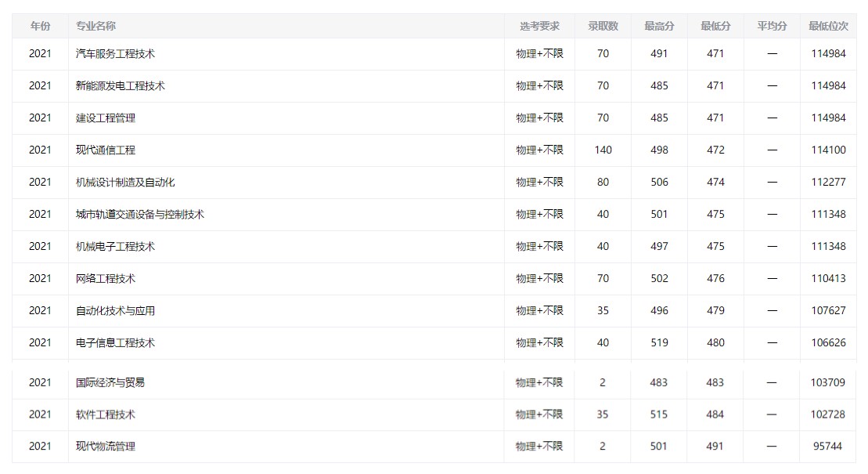Select the 最低位次 column header
This screenshot has height=474, width=868.
[x=828, y=26]
